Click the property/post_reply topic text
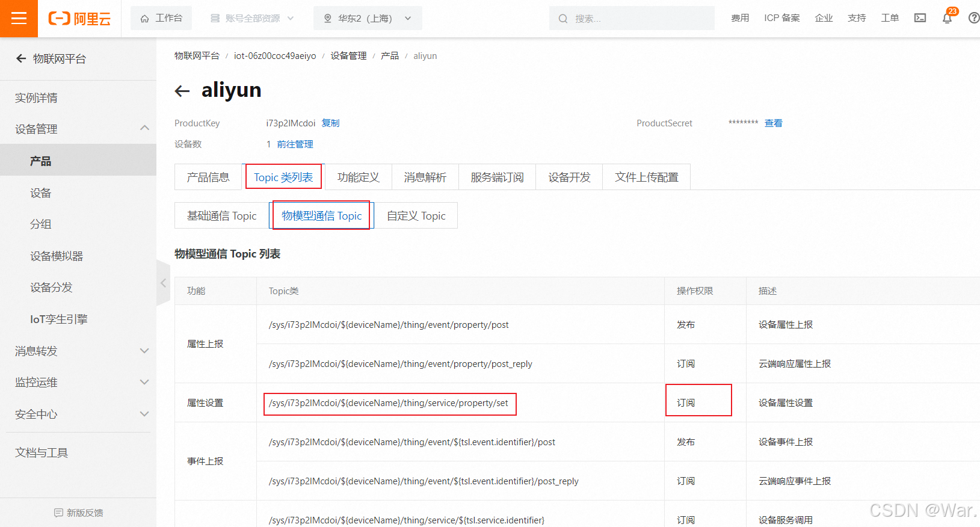 point(400,364)
